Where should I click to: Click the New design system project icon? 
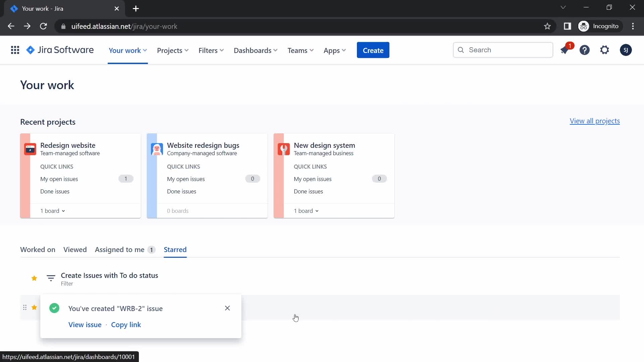tap(284, 149)
